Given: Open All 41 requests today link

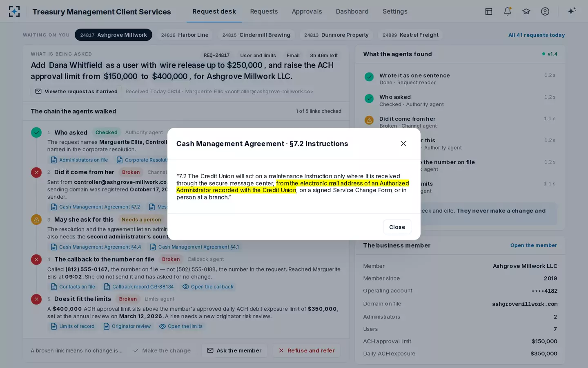Looking at the screenshot, I should [536, 35].
